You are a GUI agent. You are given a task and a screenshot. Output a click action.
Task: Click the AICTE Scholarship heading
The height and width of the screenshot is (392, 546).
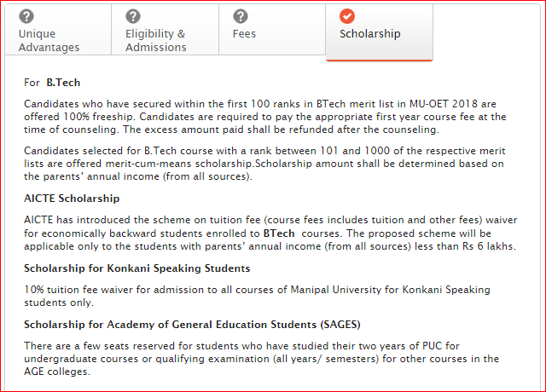pyautogui.click(x=72, y=199)
